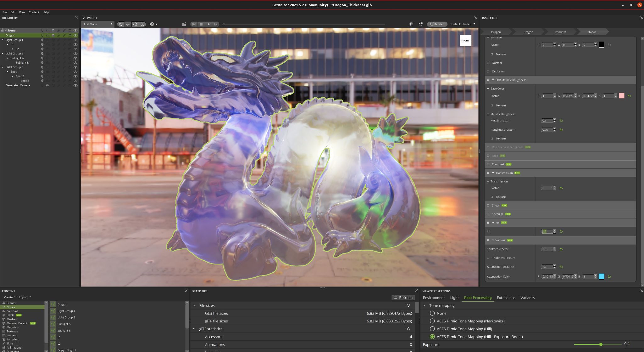Open the Attenuation Color blue swatch
The width and height of the screenshot is (644, 352).
(601, 276)
